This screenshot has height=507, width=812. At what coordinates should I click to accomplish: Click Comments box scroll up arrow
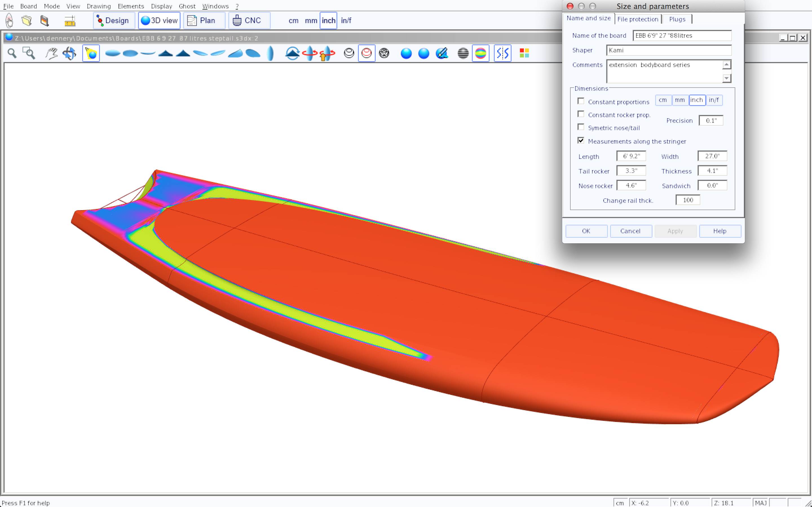(x=727, y=65)
